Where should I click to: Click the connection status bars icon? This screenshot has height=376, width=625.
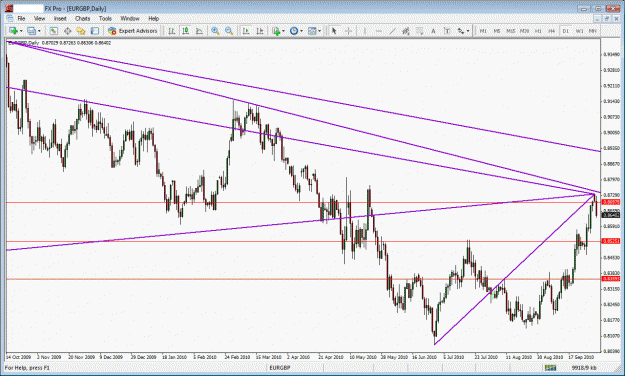(550, 367)
